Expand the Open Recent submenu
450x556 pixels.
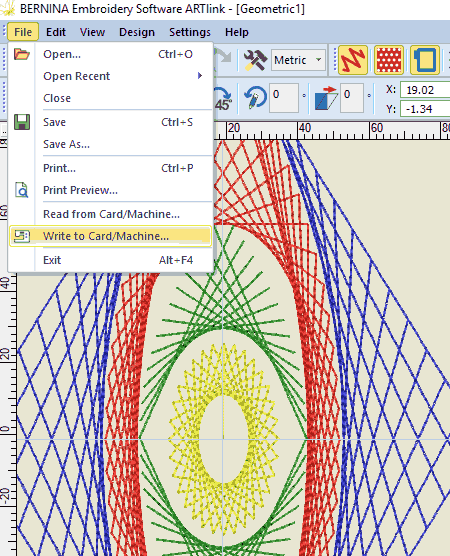[x=111, y=76]
